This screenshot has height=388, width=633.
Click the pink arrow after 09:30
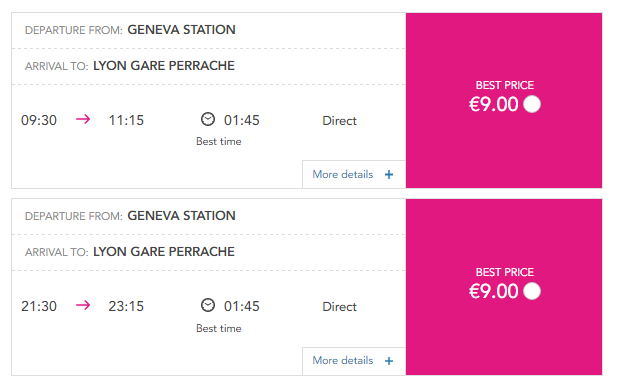click(x=83, y=119)
